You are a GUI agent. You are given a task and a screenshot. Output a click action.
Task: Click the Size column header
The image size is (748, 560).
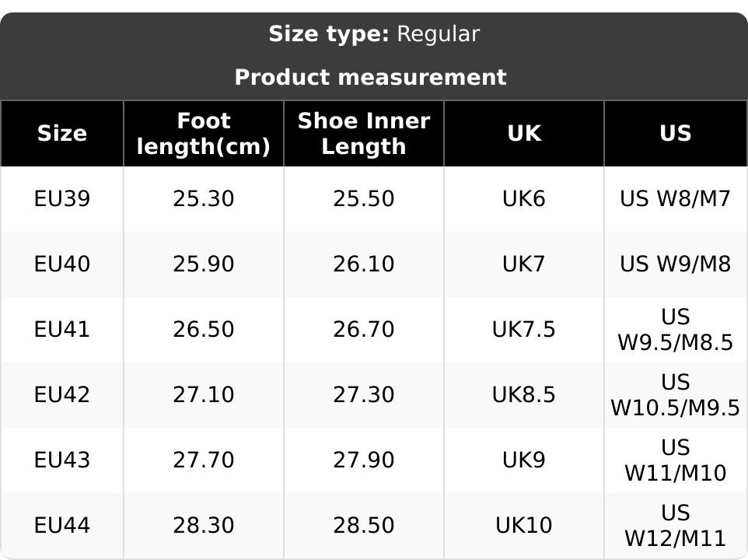[62, 133]
